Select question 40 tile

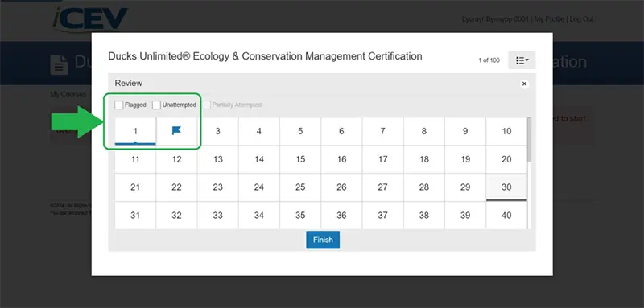506,216
